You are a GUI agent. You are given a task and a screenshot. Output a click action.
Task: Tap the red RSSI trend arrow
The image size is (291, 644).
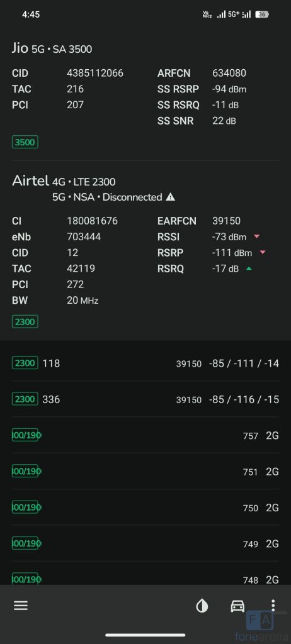click(x=256, y=236)
